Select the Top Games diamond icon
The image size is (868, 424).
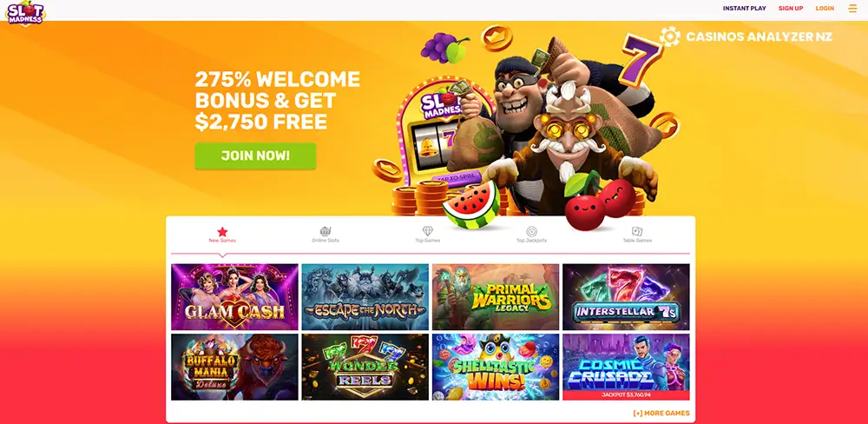click(x=428, y=231)
